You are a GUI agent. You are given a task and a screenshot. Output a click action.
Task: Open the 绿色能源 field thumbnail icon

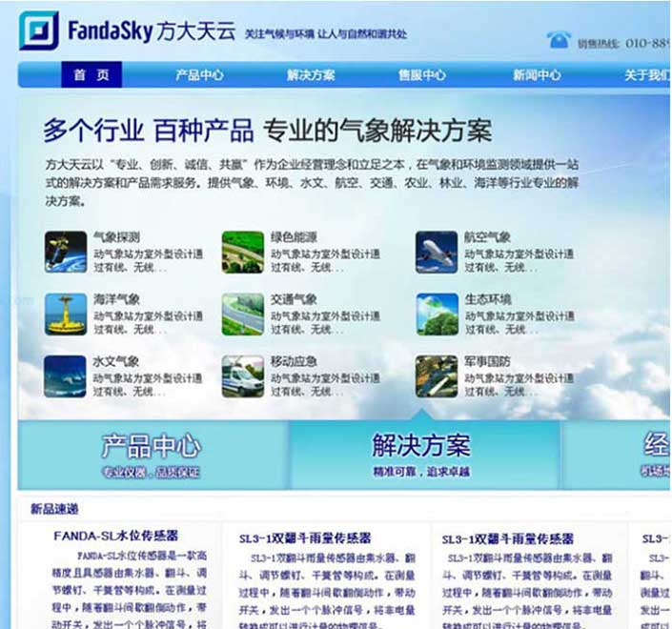click(243, 252)
